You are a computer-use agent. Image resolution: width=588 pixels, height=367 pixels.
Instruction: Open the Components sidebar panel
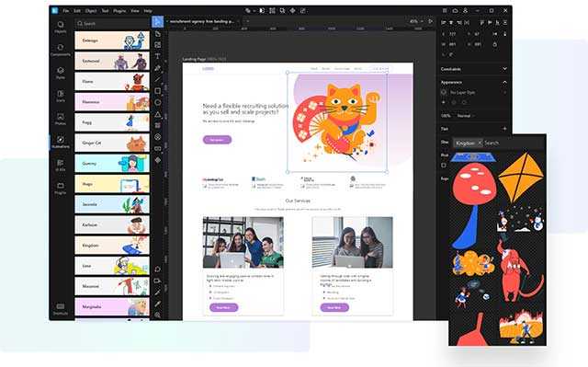pyautogui.click(x=61, y=50)
